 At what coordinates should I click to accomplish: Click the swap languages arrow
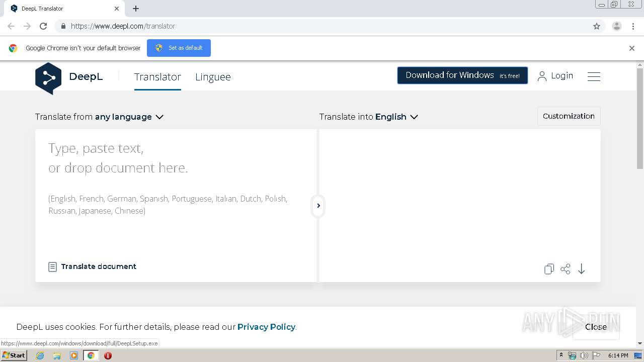[x=318, y=206]
